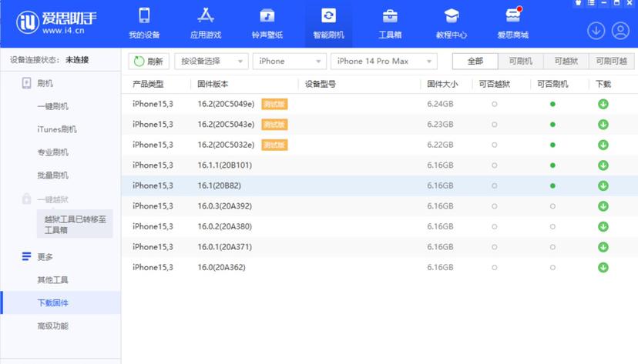This screenshot has width=638, height=364.
Task: Switch to the 可刷机 filter tab
Action: [x=520, y=62]
